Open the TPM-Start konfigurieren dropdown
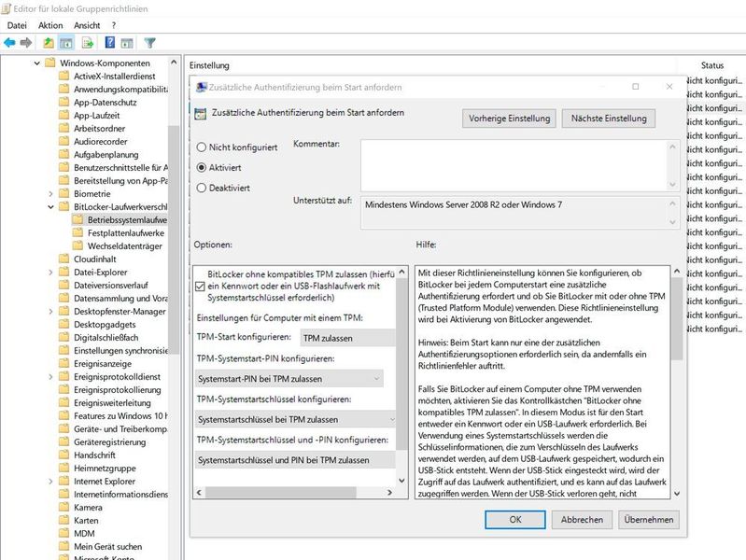This screenshot has width=746, height=560. coord(347,338)
